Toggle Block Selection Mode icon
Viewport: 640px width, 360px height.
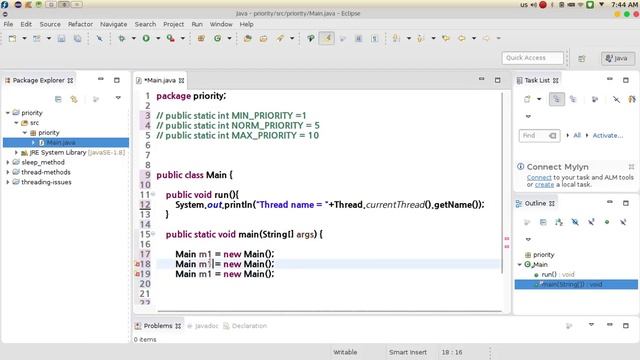(359, 38)
